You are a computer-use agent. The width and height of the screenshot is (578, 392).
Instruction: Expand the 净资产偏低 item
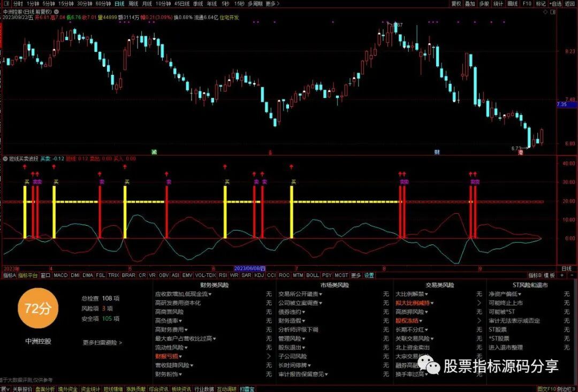505,294
